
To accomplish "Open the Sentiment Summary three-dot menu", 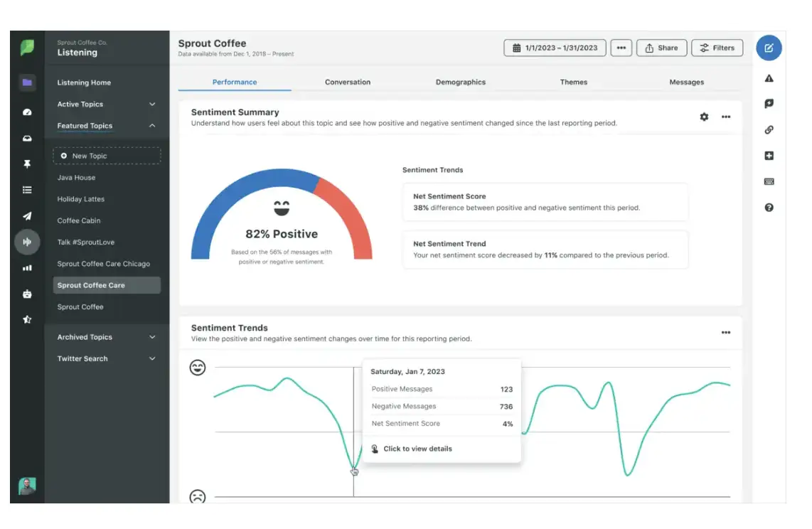I will [x=726, y=117].
